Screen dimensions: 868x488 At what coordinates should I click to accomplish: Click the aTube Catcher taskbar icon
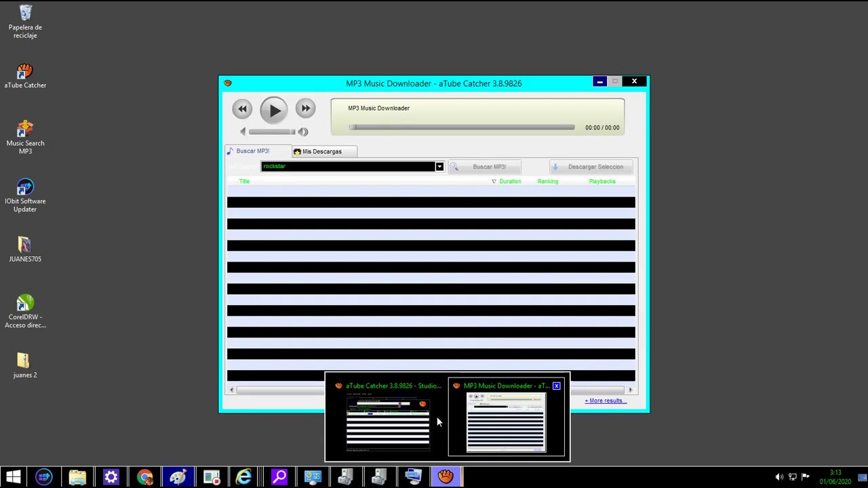coord(446,477)
